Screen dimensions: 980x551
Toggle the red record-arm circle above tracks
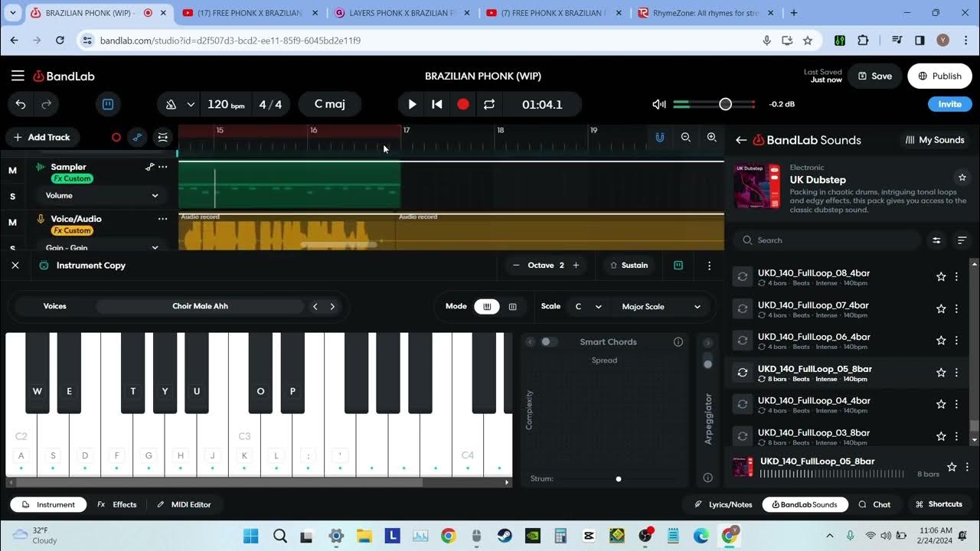coord(116,138)
